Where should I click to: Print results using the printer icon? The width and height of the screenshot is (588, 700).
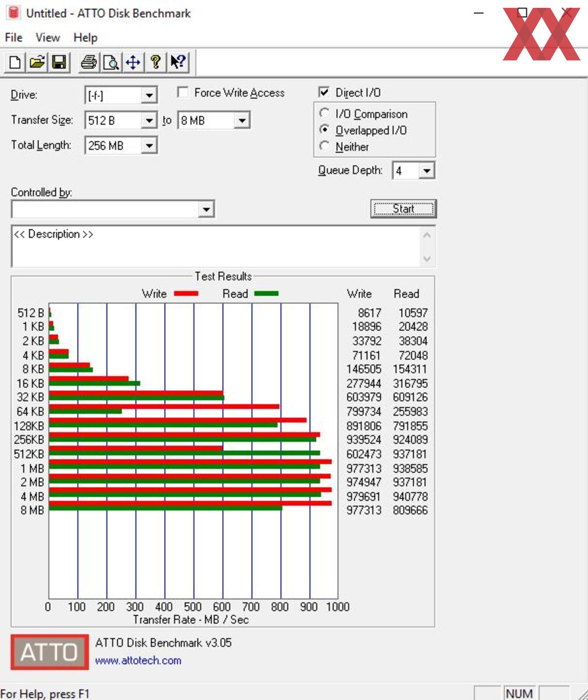click(x=89, y=62)
